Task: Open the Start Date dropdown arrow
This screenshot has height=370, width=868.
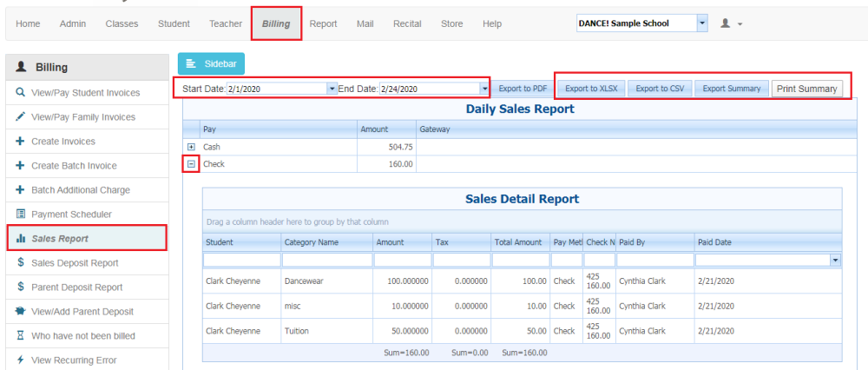Action: click(332, 89)
